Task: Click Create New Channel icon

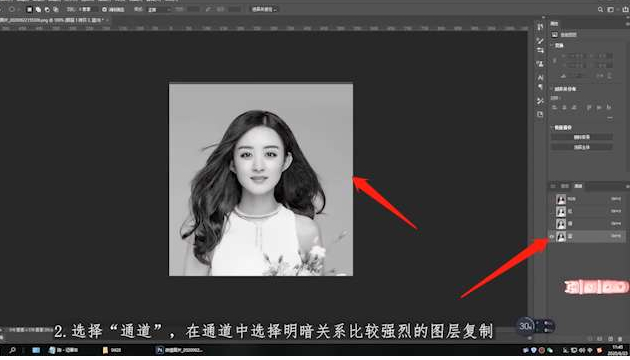Action: pyautogui.click(x=610, y=339)
